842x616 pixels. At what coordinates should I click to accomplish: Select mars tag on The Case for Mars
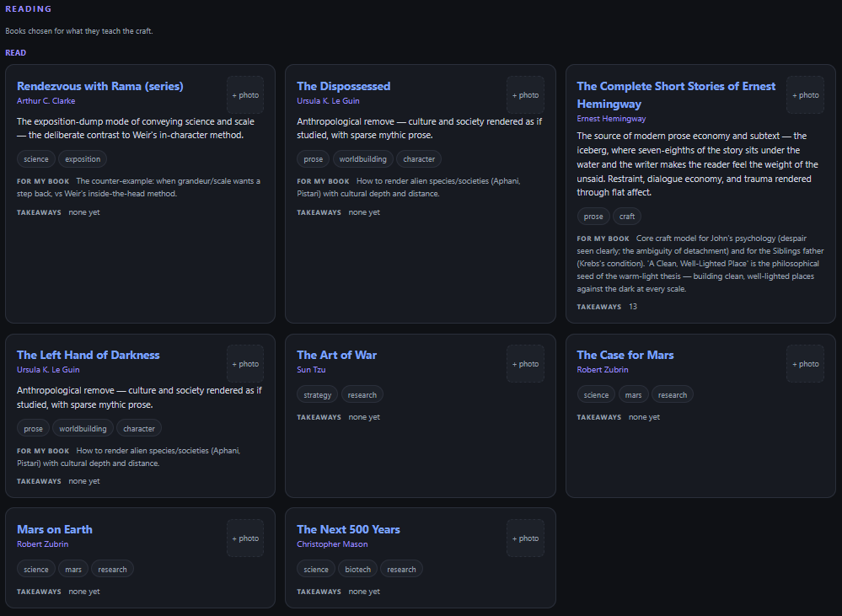633,394
